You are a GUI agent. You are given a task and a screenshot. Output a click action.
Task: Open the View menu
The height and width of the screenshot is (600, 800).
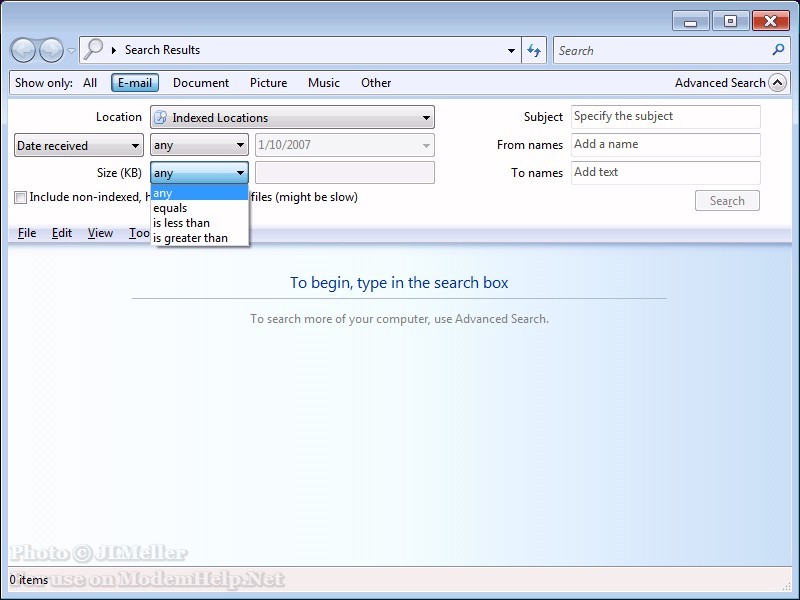pos(100,233)
